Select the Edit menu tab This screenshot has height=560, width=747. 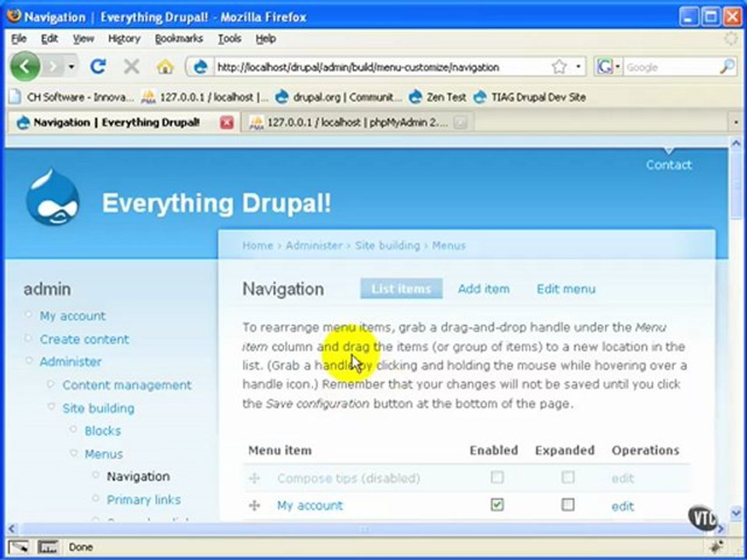point(566,289)
